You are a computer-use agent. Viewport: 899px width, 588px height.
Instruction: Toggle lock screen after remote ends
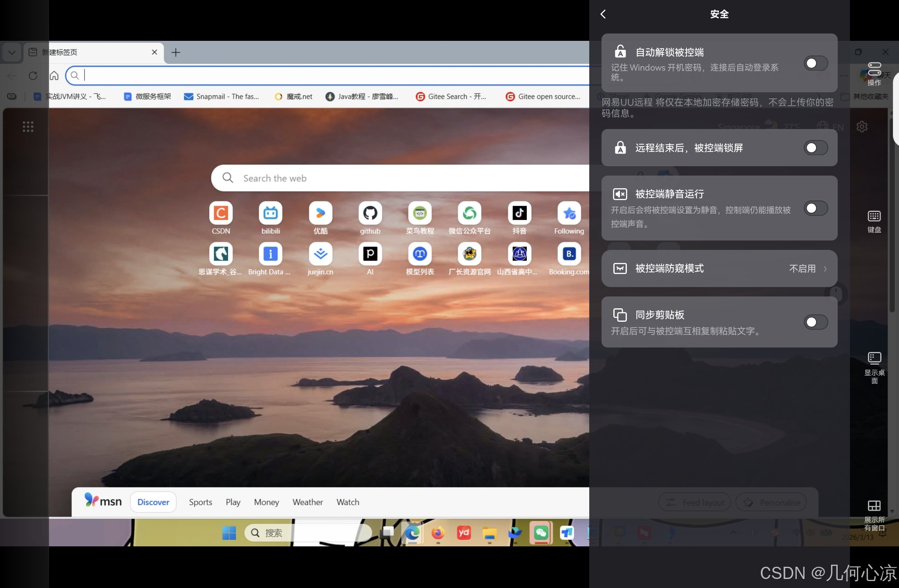(816, 148)
